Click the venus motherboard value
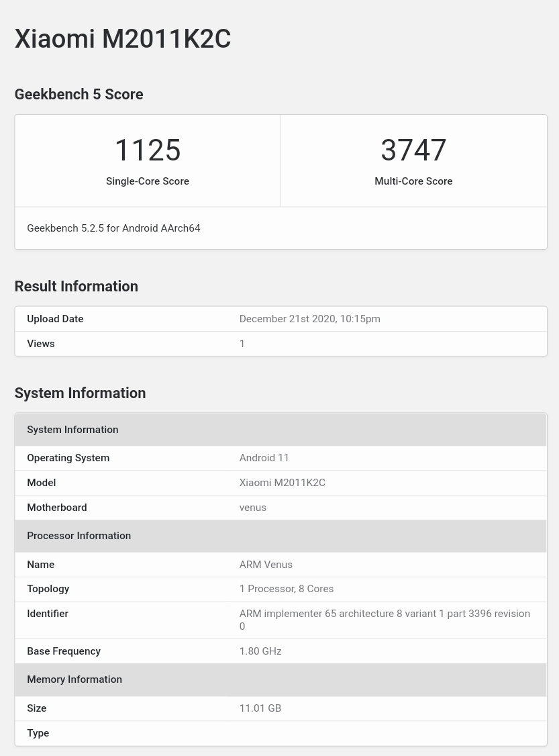The height and width of the screenshot is (756, 559). pyautogui.click(x=252, y=508)
